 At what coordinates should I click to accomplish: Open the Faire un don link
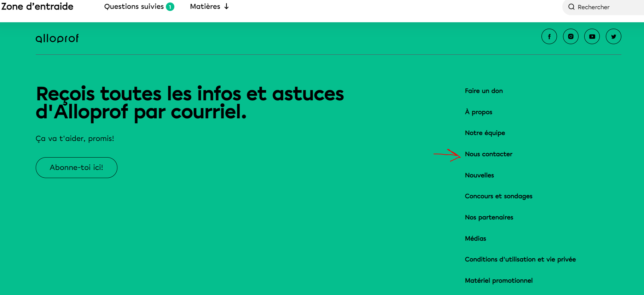[484, 91]
